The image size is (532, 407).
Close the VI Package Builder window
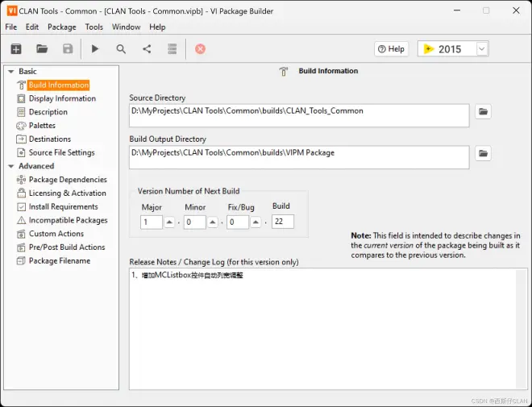point(516,10)
